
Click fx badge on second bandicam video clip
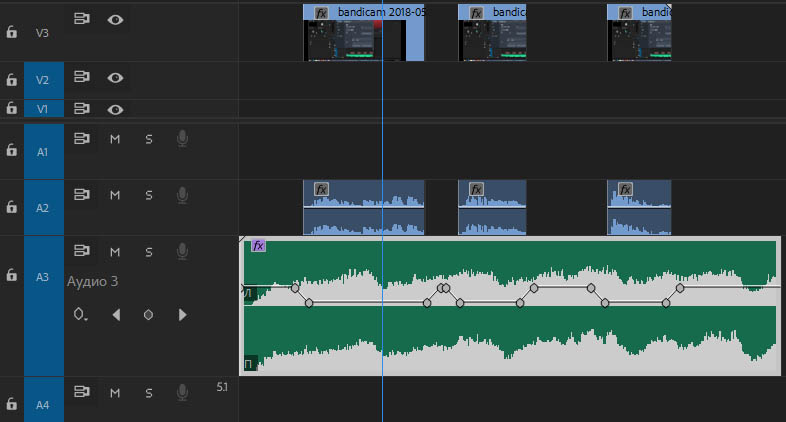(x=476, y=13)
